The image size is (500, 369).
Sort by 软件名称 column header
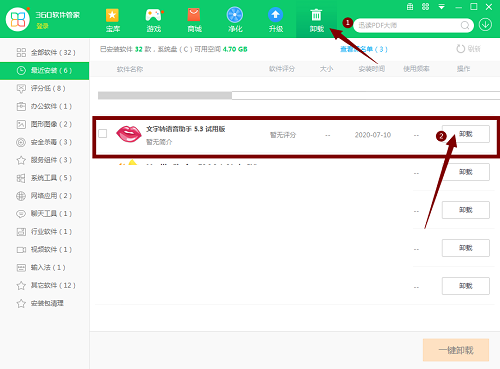pyautogui.click(x=130, y=69)
